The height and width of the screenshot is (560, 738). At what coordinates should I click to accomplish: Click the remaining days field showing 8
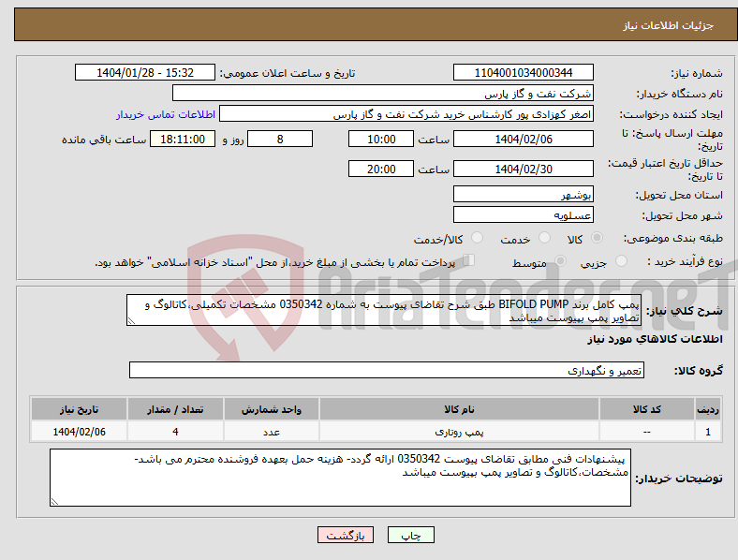(280, 139)
